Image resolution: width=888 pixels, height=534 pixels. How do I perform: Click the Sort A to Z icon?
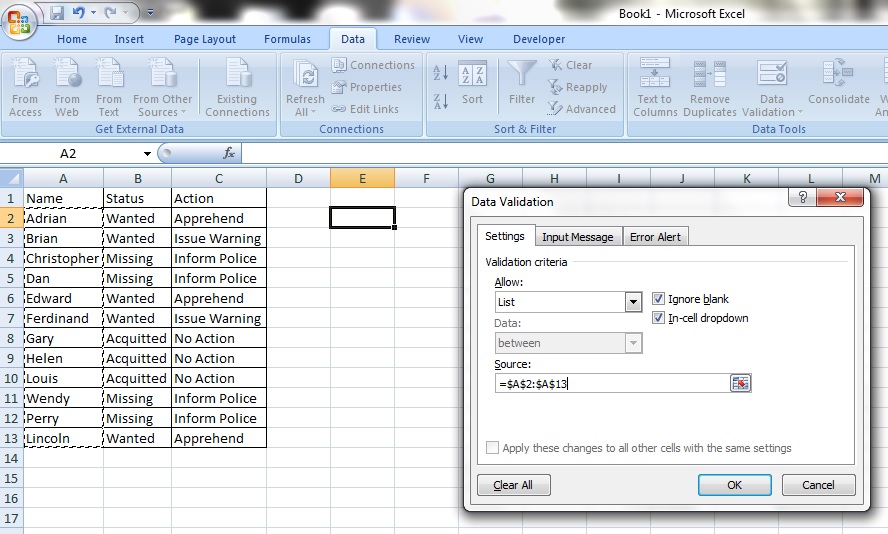point(440,73)
